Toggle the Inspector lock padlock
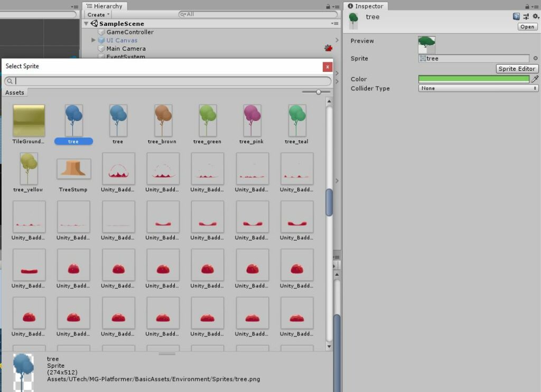541x392 pixels. pyautogui.click(x=527, y=6)
